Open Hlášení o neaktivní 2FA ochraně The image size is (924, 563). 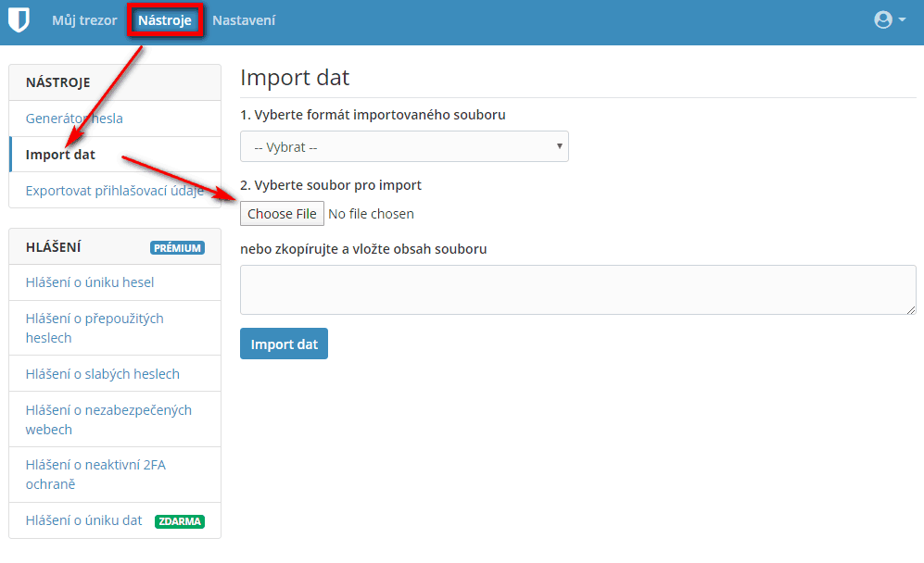(x=95, y=474)
